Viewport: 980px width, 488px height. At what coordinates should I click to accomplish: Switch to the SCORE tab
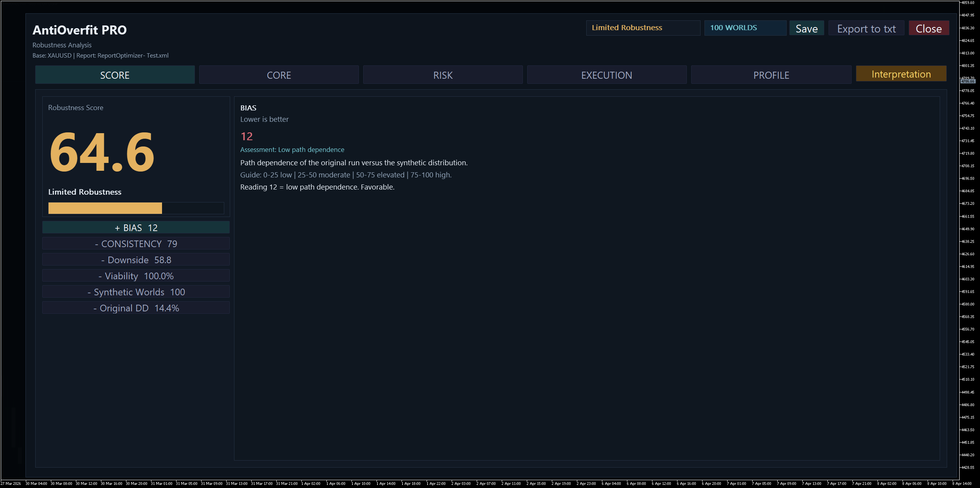[x=115, y=75]
